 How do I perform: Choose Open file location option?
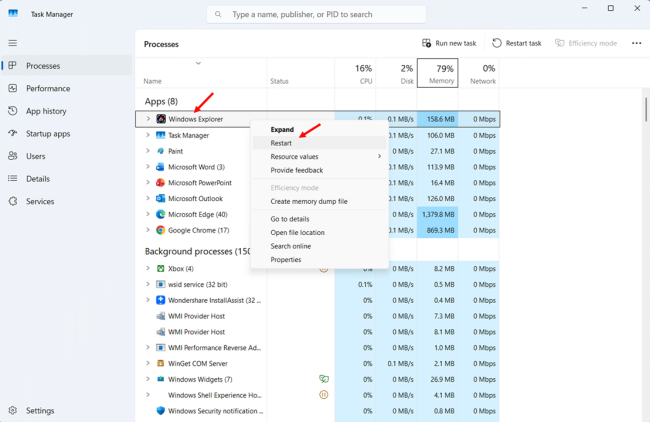point(319,233)
